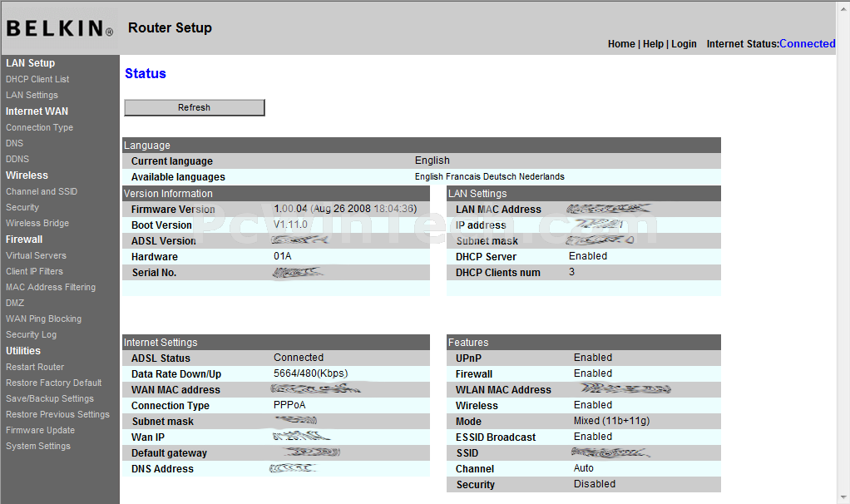
Task: Click hardware value 01A
Action: (x=283, y=256)
